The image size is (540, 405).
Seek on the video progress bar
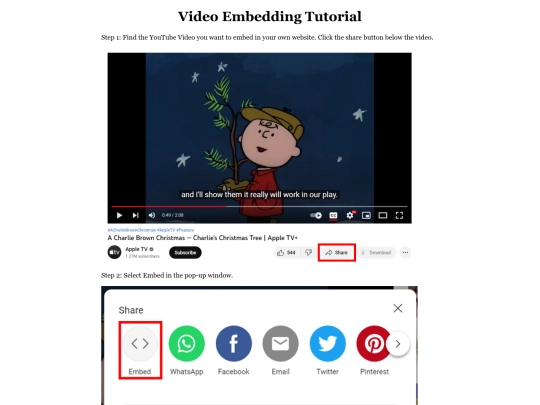point(259,207)
